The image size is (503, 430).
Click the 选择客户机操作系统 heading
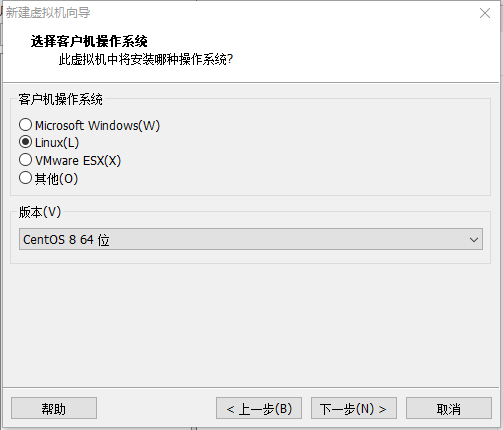89,41
